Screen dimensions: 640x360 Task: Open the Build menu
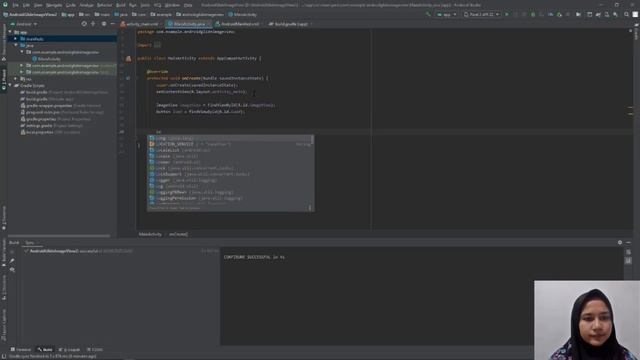[x=121, y=5]
